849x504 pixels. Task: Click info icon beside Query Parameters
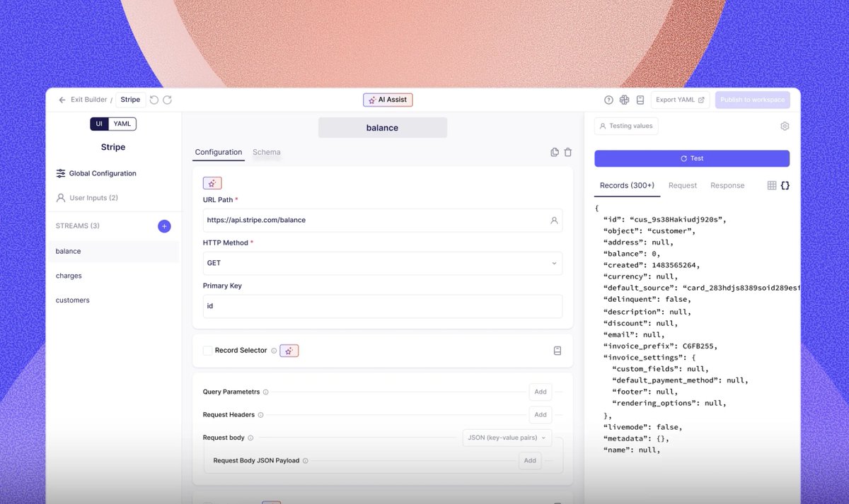(266, 392)
